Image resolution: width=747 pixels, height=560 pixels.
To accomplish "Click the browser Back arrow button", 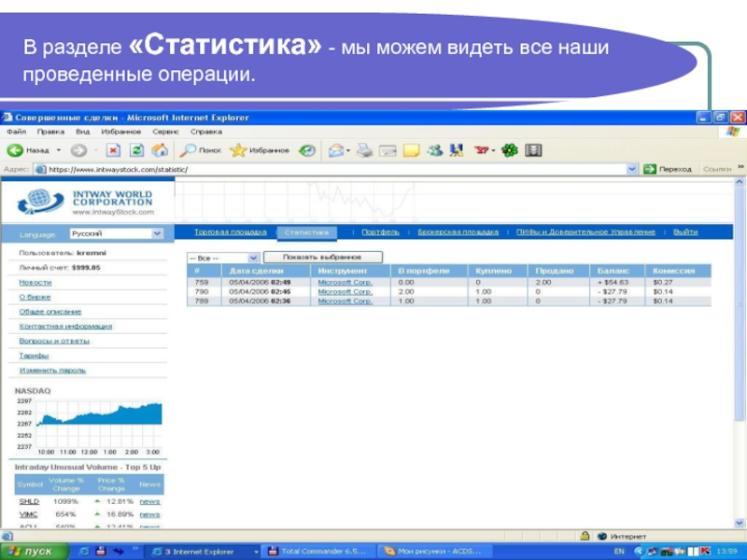I will tap(15, 150).
